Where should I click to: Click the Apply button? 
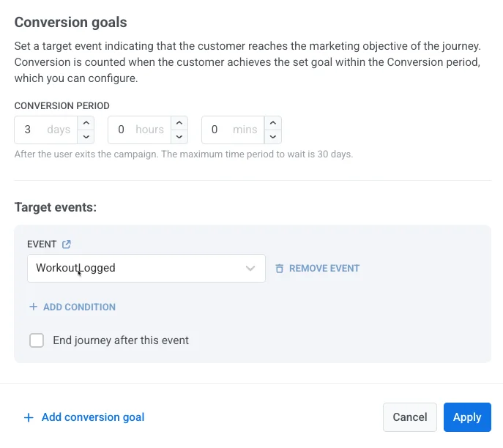tap(466, 417)
